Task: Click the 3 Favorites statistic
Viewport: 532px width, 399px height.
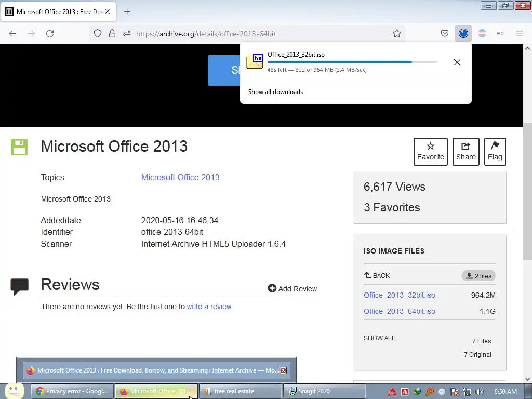Action: pyautogui.click(x=392, y=207)
